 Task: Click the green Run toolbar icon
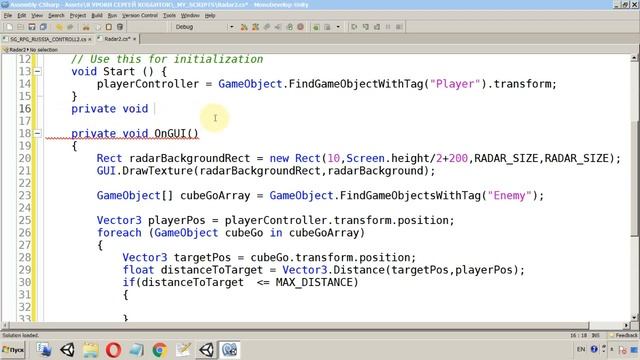tap(316, 27)
